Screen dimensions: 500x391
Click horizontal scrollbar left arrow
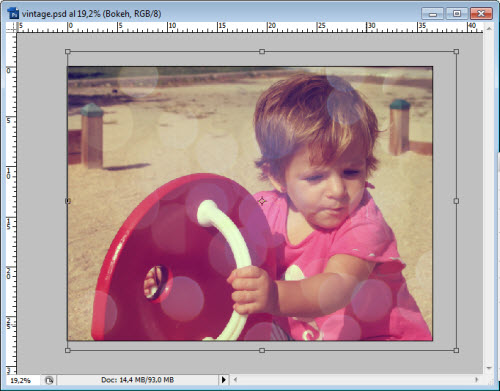(x=235, y=380)
